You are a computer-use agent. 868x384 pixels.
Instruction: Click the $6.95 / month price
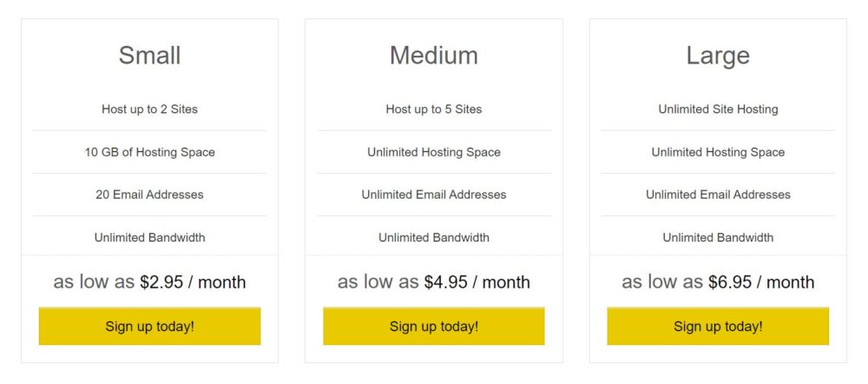tap(761, 282)
